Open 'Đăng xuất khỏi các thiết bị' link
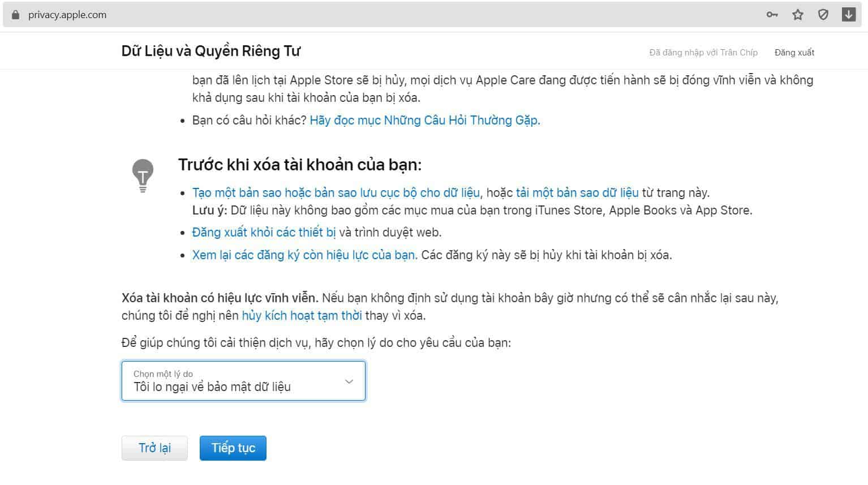Viewport: 868px width, 485px height. click(264, 232)
